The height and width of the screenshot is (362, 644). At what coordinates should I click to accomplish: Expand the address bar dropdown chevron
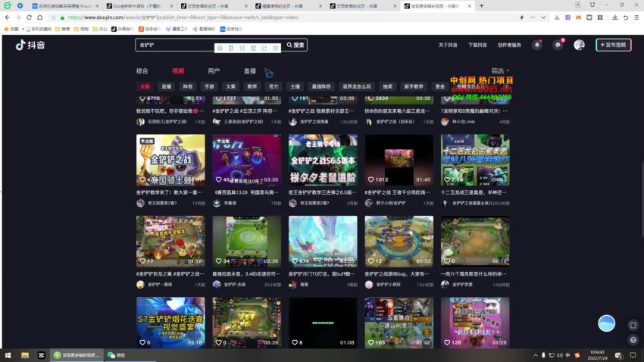[x=543, y=17]
